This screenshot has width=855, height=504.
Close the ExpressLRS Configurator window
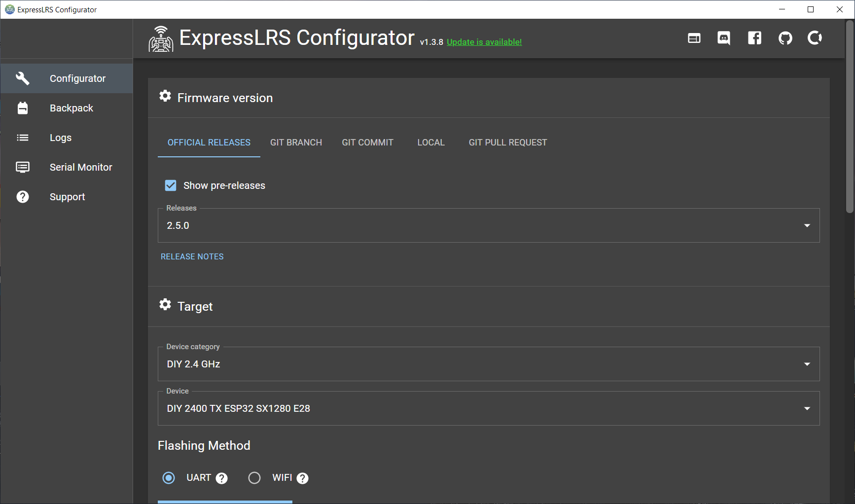(840, 9)
